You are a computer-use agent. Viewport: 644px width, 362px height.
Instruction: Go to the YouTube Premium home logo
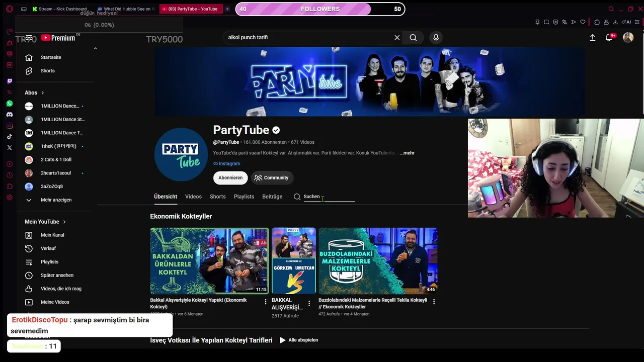(58, 38)
